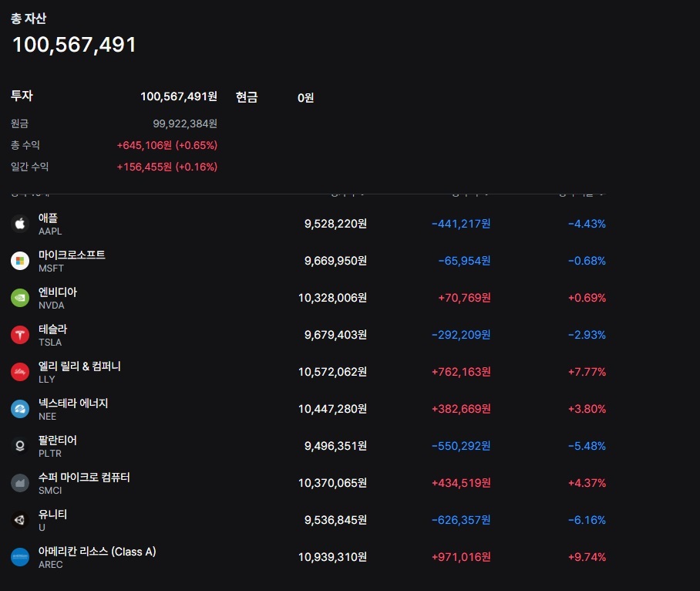Click daily profit +156,455원 (+0.16%)
700x591 pixels.
[167, 167]
